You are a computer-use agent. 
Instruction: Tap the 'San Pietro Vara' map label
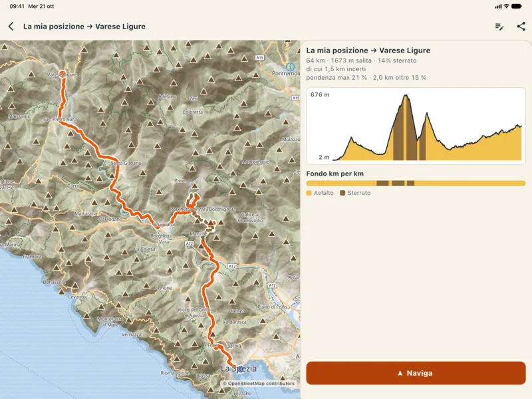tap(60, 120)
